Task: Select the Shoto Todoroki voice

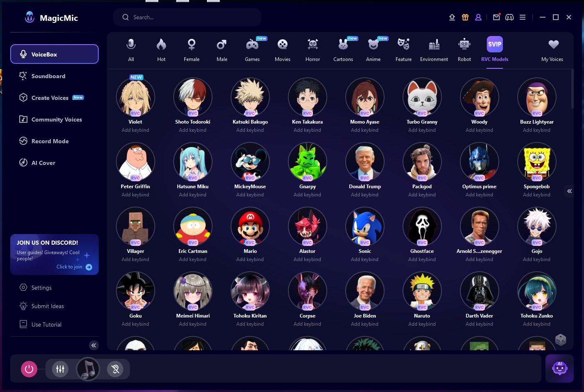Action: [193, 97]
